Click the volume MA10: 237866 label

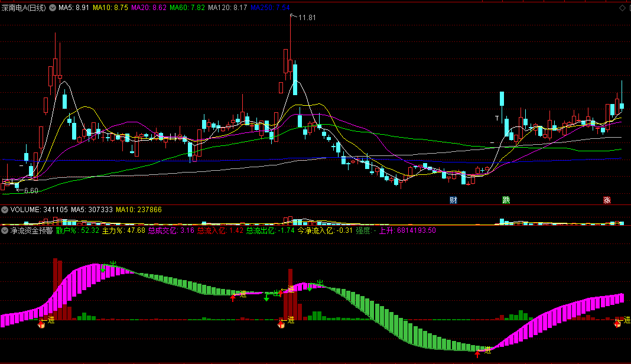(139, 210)
